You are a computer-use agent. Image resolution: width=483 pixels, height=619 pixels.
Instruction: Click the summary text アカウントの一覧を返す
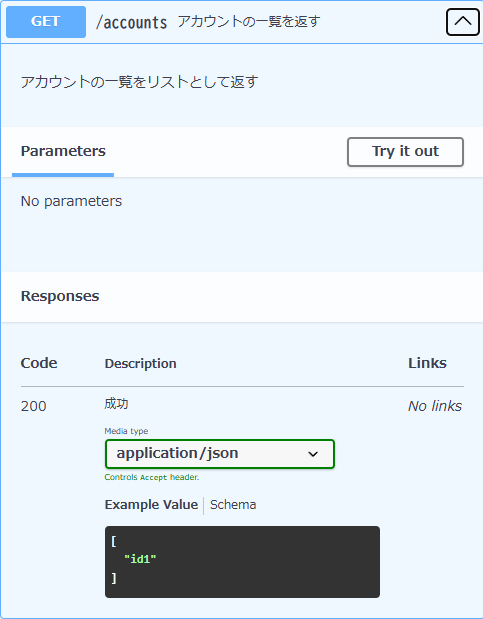click(x=249, y=22)
